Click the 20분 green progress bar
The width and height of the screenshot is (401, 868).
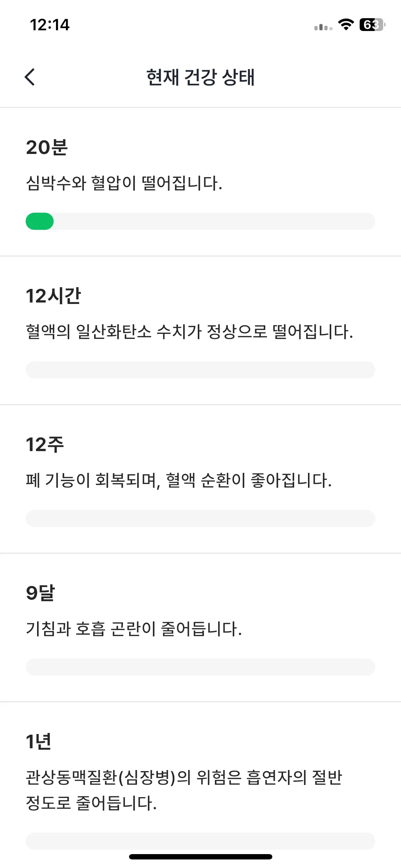[40, 221]
